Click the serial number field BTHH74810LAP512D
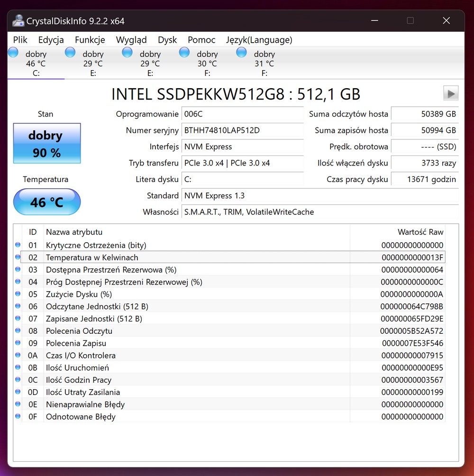 [243, 130]
